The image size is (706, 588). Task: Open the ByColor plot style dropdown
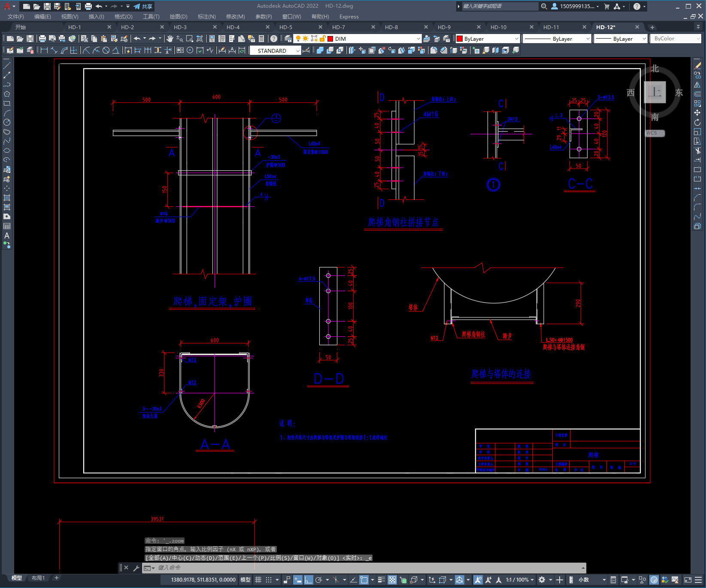676,39
